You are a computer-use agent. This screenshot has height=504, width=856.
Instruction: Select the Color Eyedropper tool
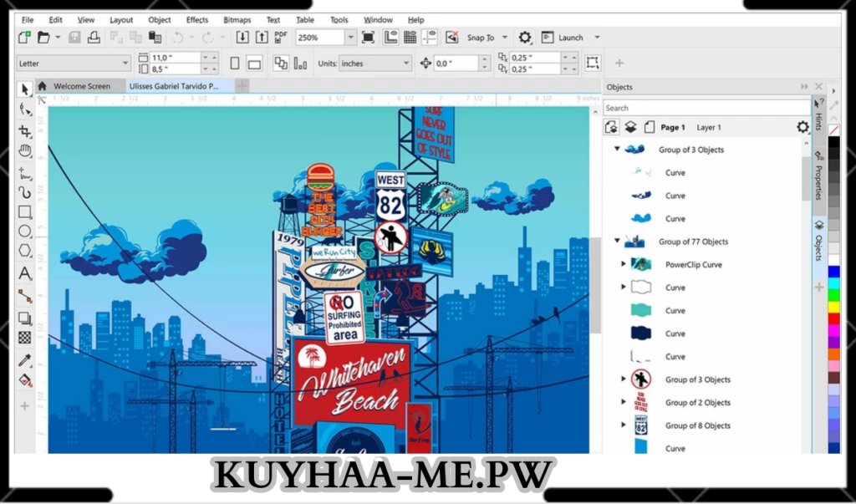(x=24, y=360)
